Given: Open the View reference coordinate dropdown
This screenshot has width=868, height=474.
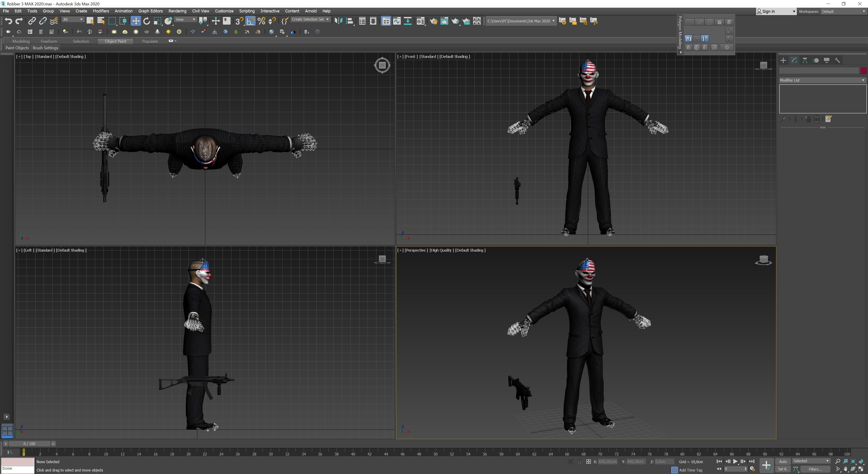Looking at the screenshot, I should pyautogui.click(x=185, y=19).
